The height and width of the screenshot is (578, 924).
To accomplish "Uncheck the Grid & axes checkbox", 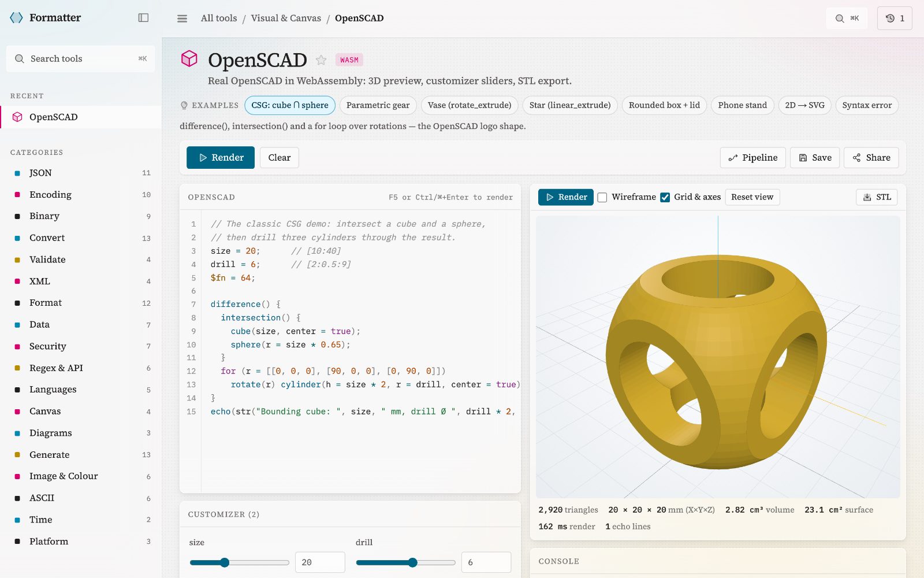I will (x=665, y=197).
